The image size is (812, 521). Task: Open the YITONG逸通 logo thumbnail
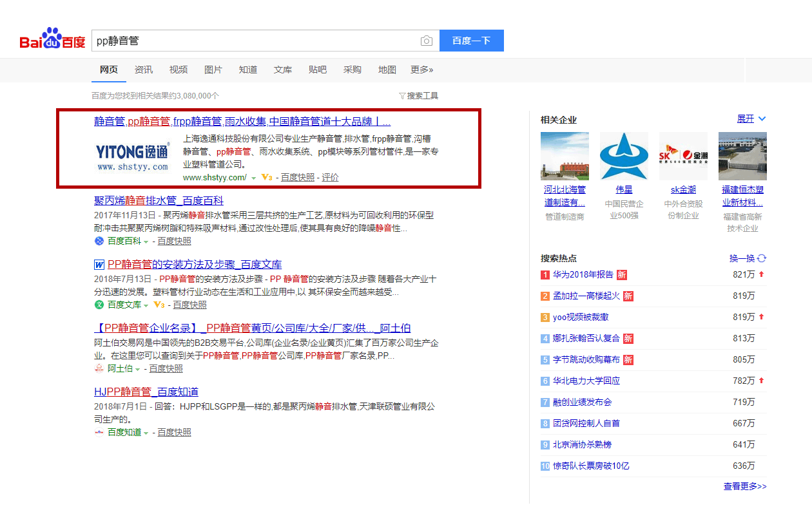pyautogui.click(x=133, y=156)
